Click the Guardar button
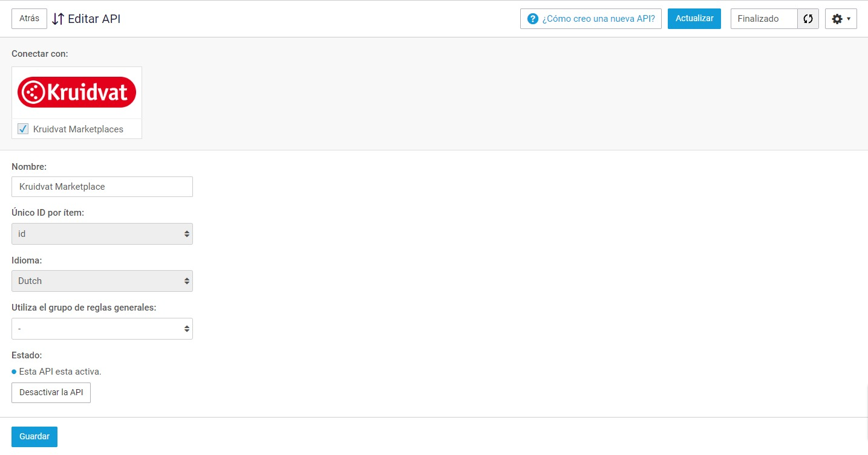The image size is (868, 455). [x=34, y=436]
